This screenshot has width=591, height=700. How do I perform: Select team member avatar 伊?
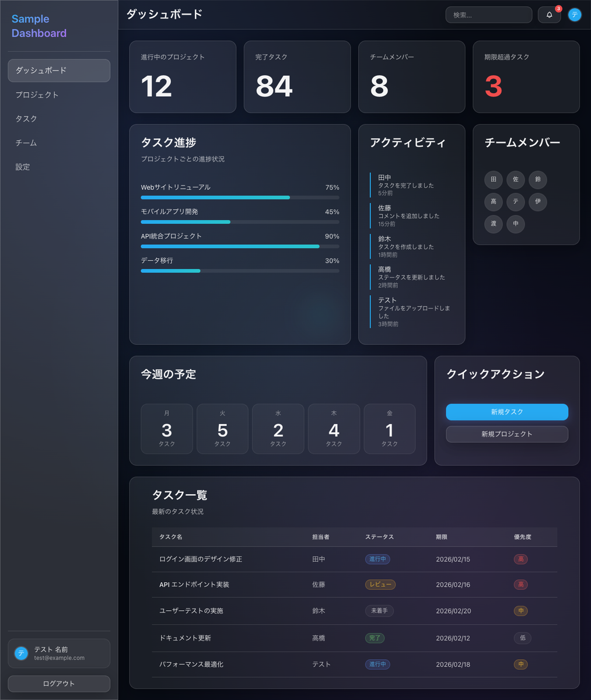click(538, 202)
